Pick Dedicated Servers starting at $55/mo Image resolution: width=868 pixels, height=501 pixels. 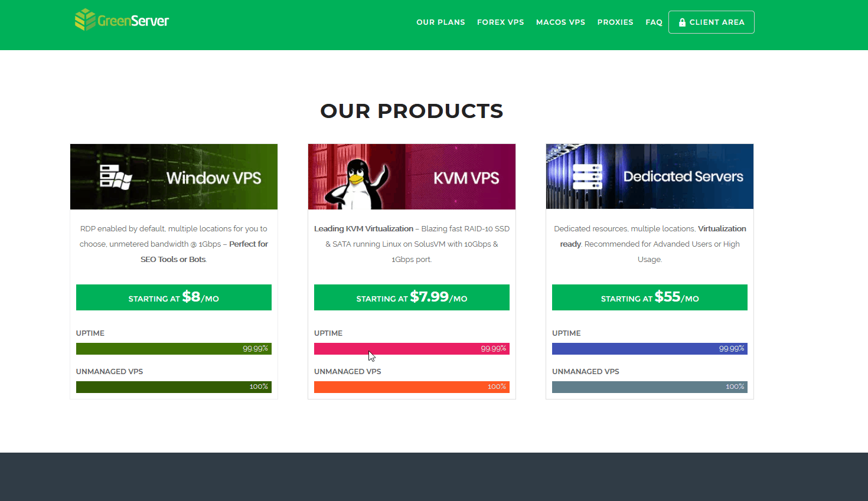point(650,297)
